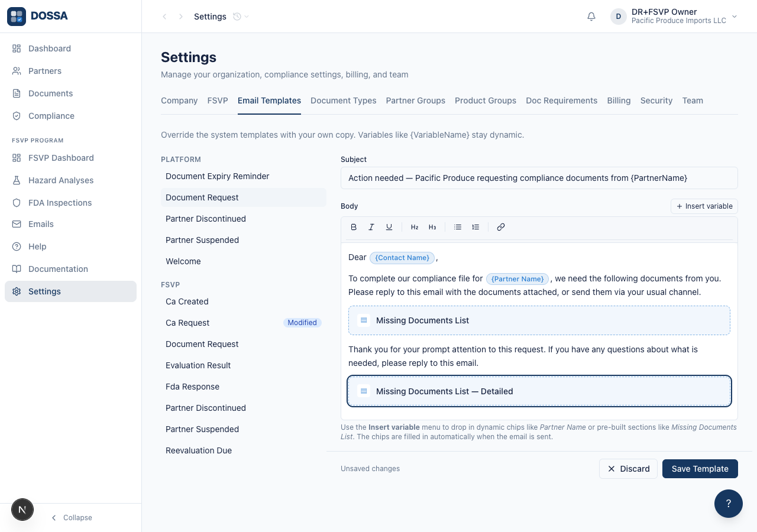This screenshot has width=757, height=532.
Task: Open the Billing tab
Action: coord(619,100)
